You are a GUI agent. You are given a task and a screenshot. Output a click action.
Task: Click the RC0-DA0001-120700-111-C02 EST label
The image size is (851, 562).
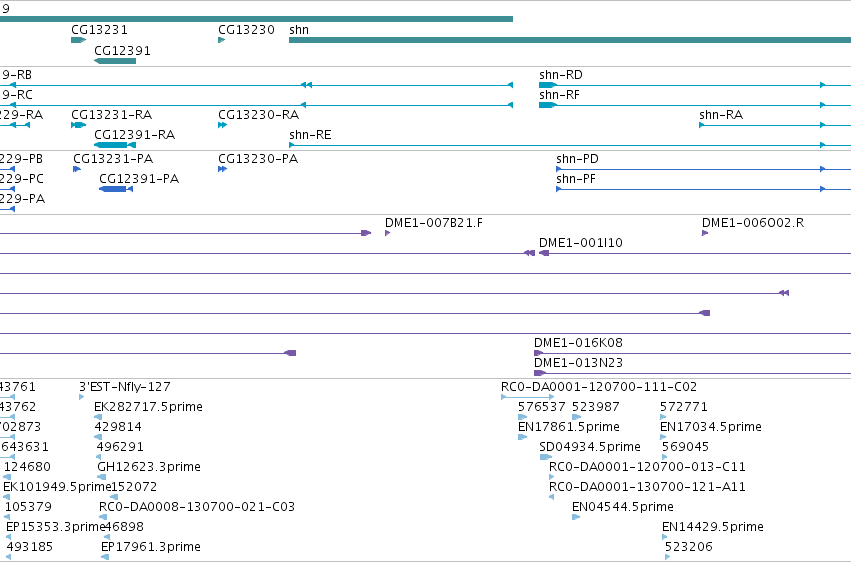click(x=599, y=387)
